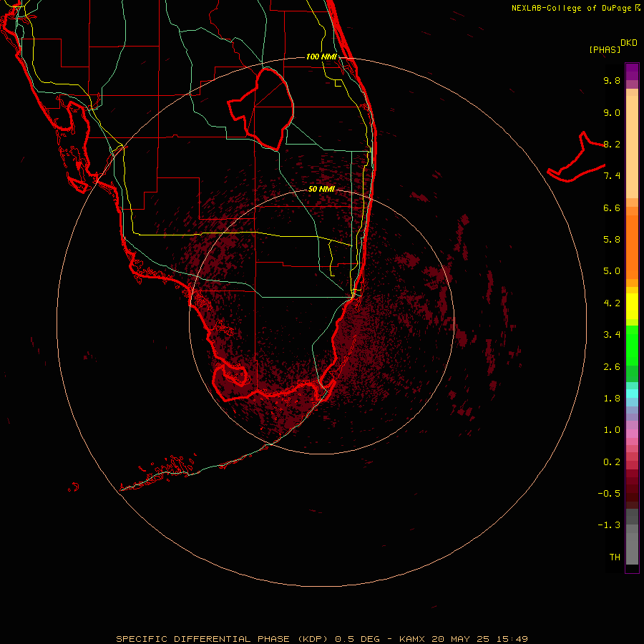
Task: Click the yellow segment of the color bar
Action: 632,306
